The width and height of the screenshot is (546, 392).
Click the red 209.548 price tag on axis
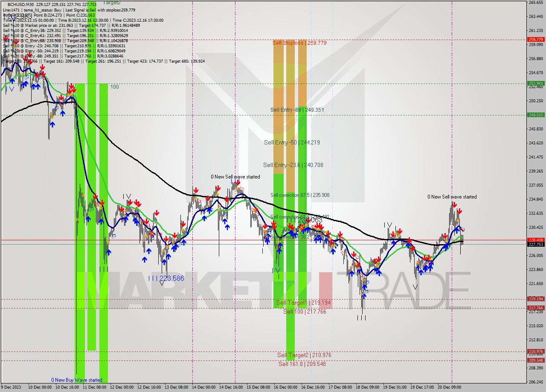point(536,360)
